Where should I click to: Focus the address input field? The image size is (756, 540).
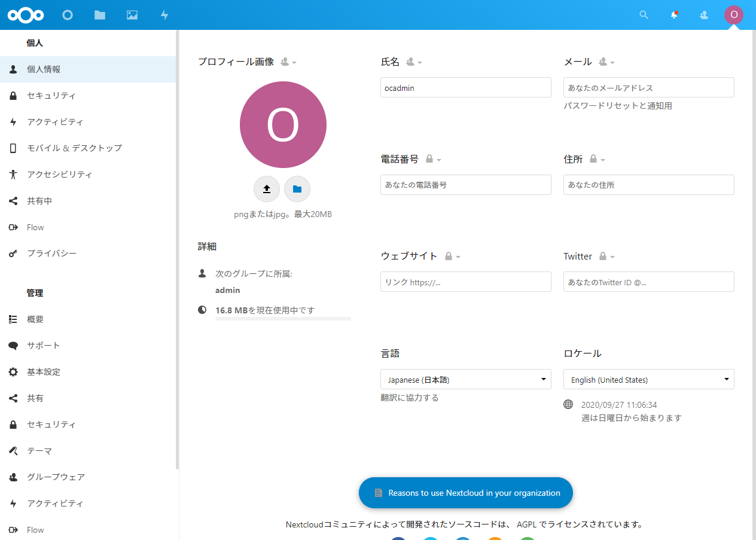649,185
